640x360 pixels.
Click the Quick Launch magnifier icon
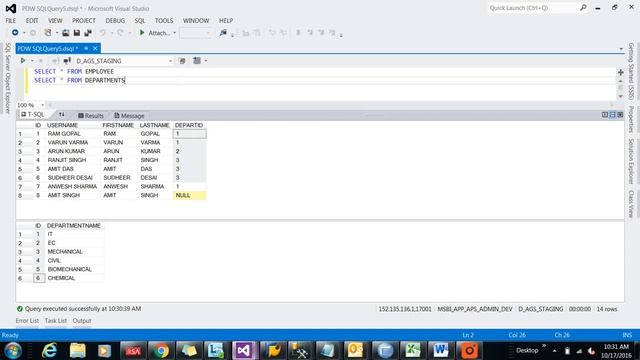(x=583, y=8)
